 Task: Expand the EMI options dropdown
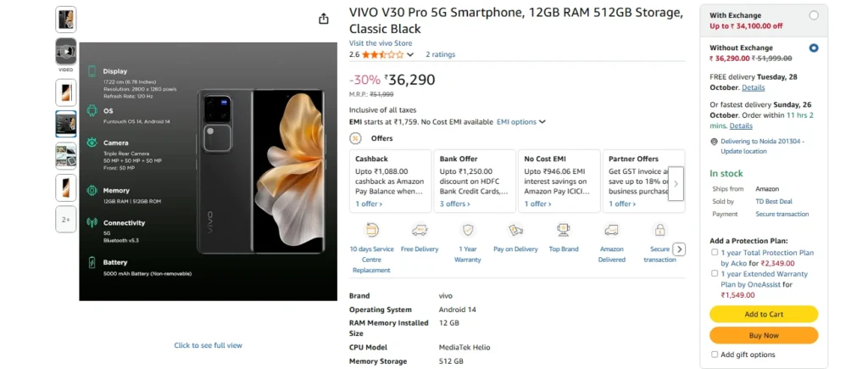[521, 122]
